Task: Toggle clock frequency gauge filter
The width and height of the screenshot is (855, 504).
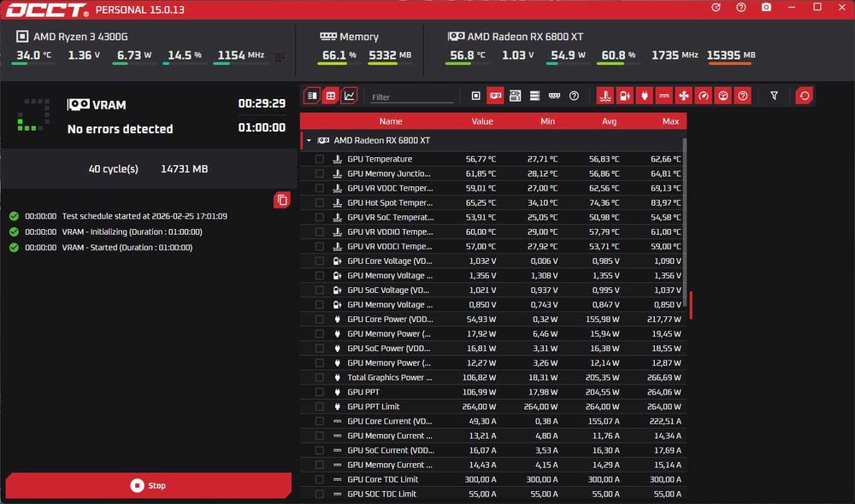Action: click(704, 96)
